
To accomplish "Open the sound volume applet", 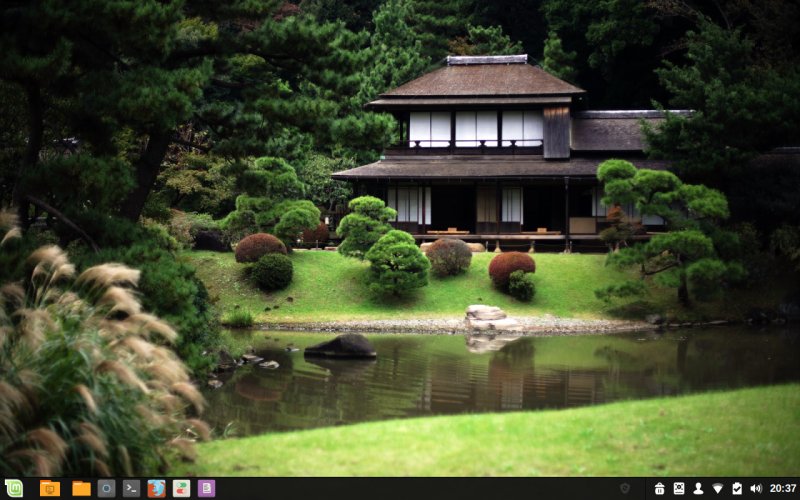I will tap(756, 488).
